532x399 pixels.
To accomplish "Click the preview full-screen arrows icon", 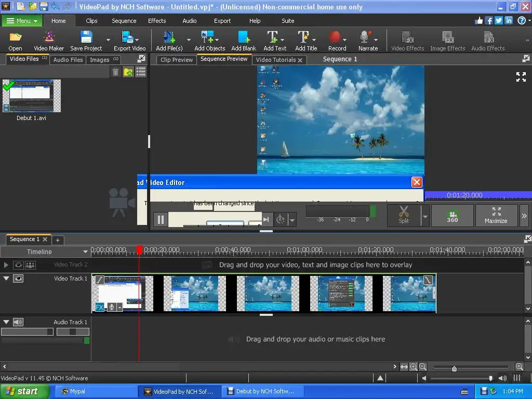I will [x=521, y=77].
